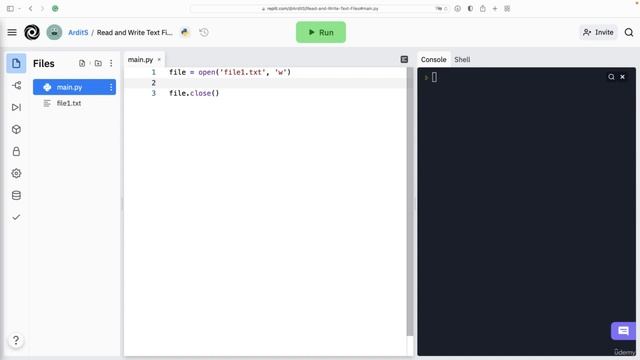Image resolution: width=640 pixels, height=360 pixels.
Task: Open the Secrets lock icon
Action: (x=16, y=151)
